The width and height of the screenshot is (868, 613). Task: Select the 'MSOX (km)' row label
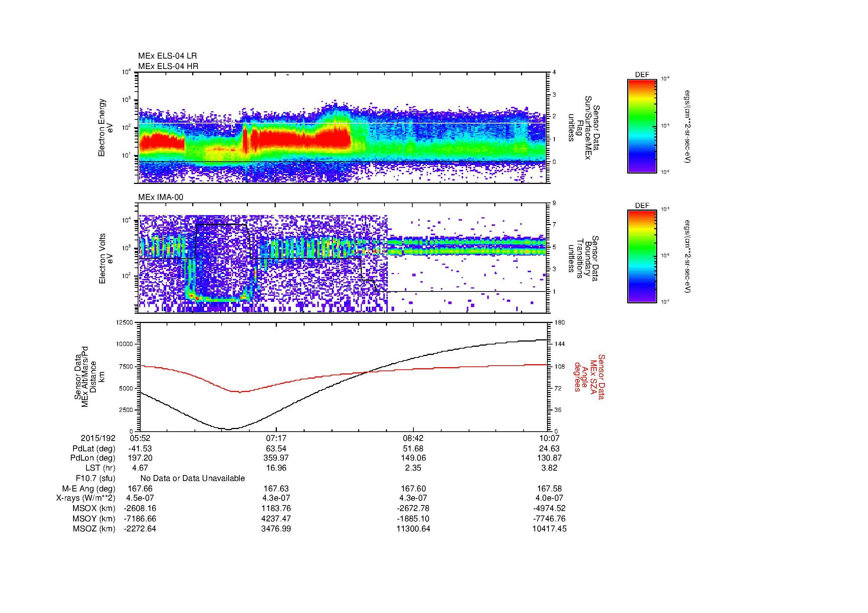click(x=94, y=508)
